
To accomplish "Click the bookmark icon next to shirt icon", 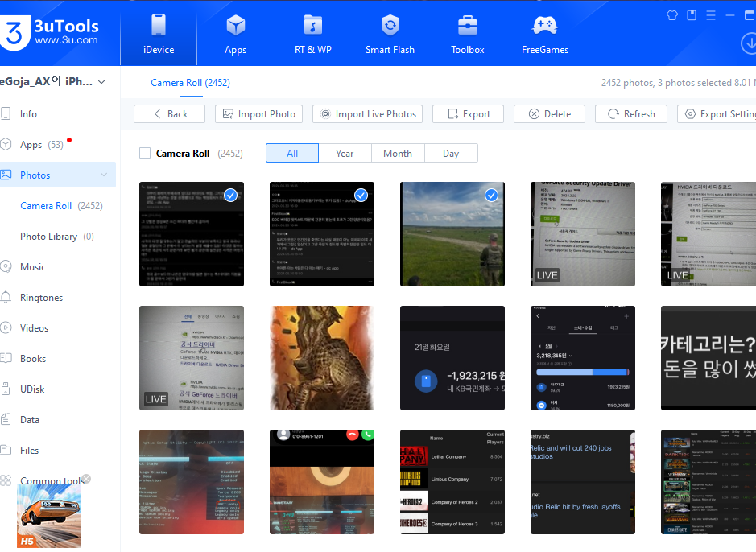I will (x=692, y=15).
